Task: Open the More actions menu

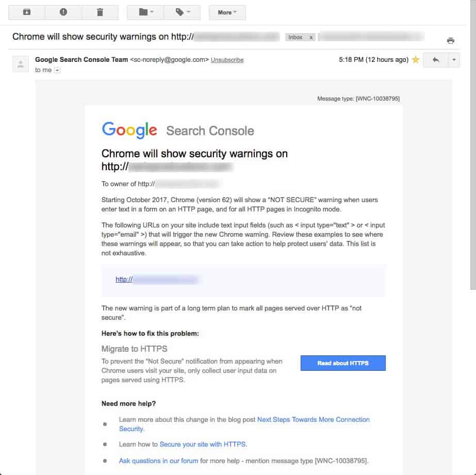Action: [x=227, y=12]
